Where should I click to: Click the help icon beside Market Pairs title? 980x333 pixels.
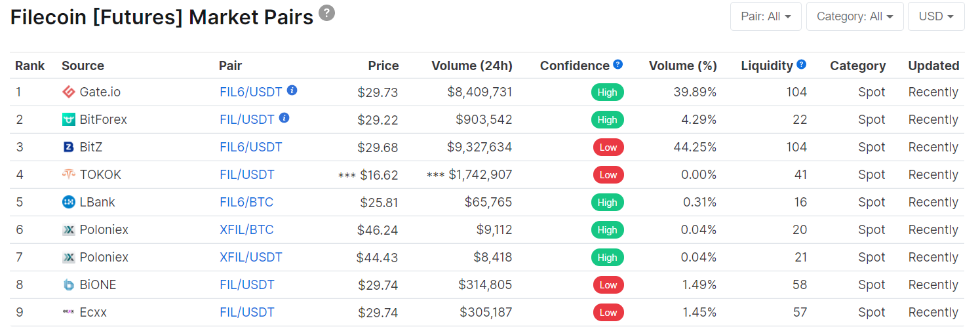pos(326,12)
